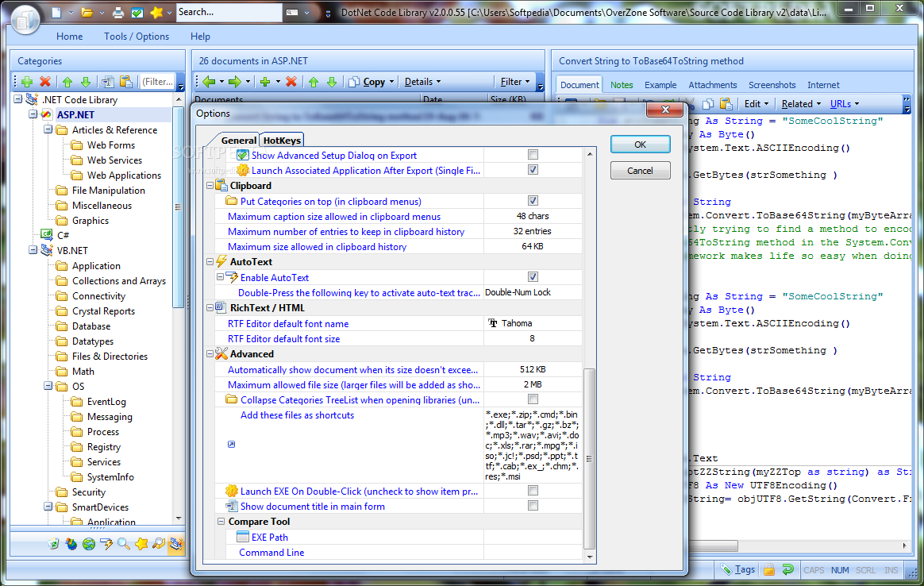Click forward green arrow in documents toolbar
The image size is (924, 586).
click(234, 81)
